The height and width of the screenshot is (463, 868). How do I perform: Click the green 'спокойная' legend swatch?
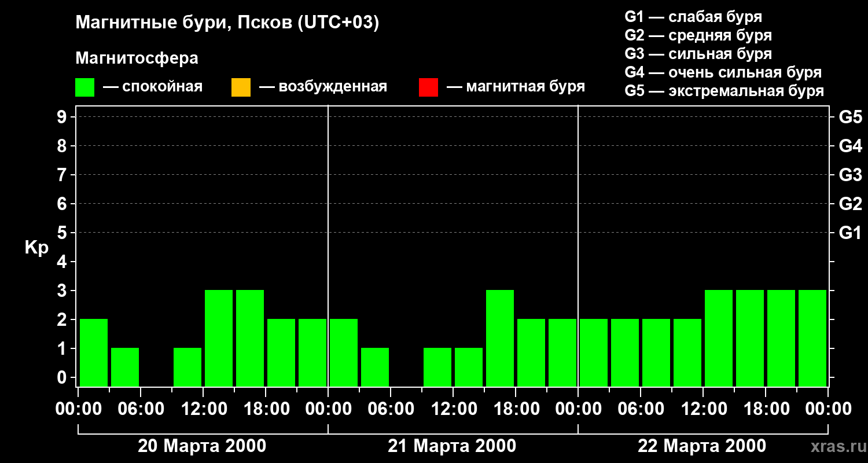coord(85,87)
